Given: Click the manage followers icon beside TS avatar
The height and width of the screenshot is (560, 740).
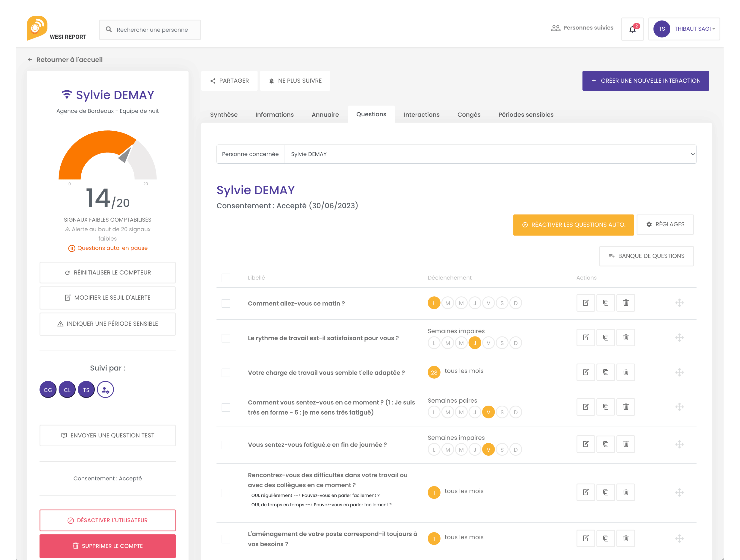Looking at the screenshot, I should click(x=105, y=390).
